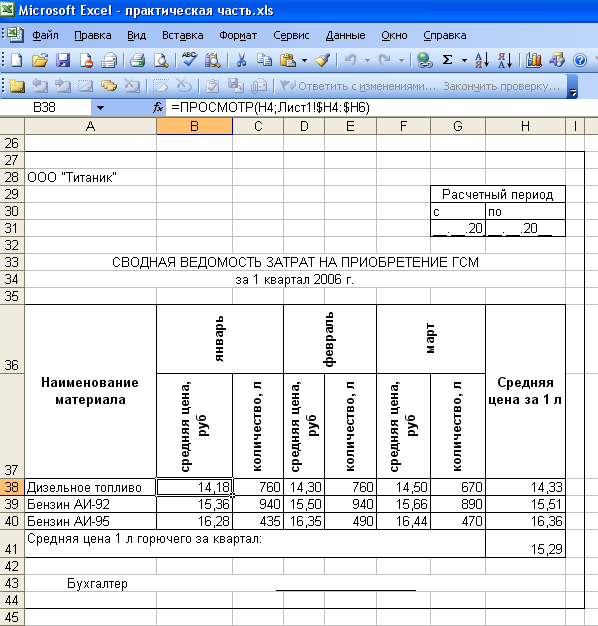Open the Вид menu
The width and height of the screenshot is (598, 626).
coord(137,35)
